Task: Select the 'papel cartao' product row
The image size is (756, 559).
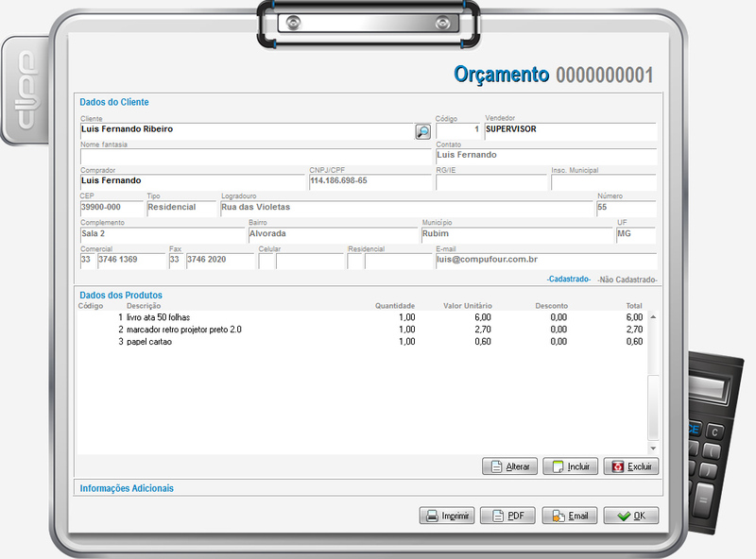Action: 283,342
